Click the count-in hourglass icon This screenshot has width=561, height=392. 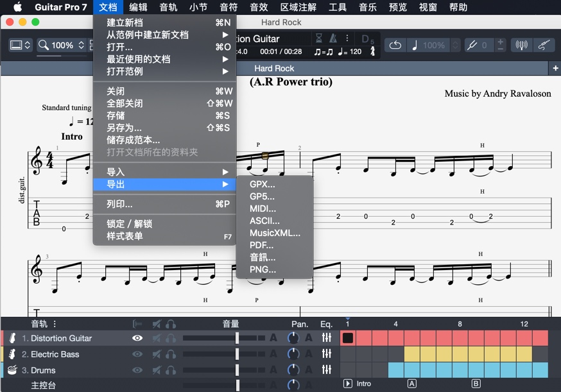click(318, 38)
